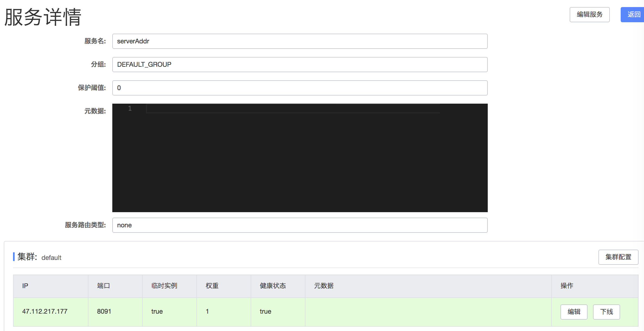Focus the 服务名 field containing serverAddr

tap(299, 41)
